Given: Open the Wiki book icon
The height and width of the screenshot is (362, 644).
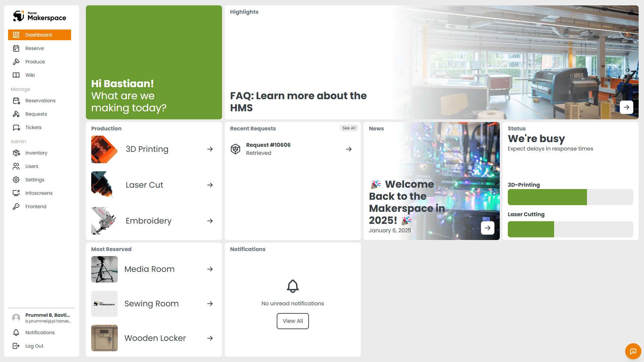Looking at the screenshot, I should pyautogui.click(x=17, y=75).
